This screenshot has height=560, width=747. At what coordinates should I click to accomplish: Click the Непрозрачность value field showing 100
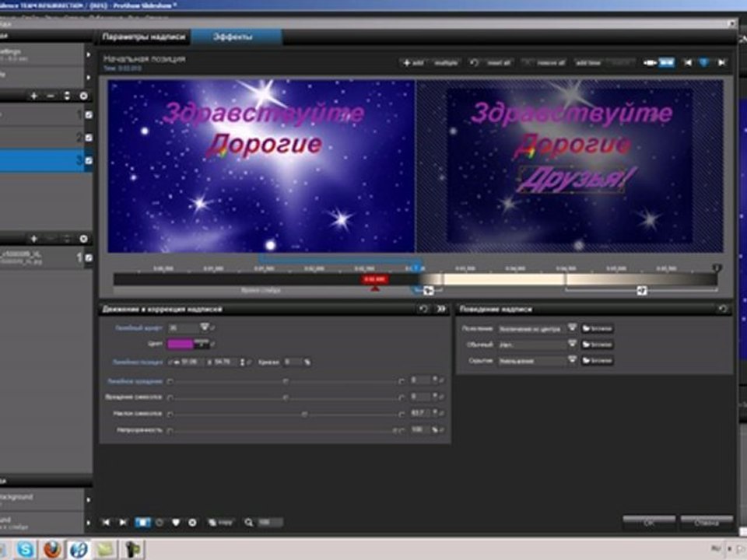click(x=419, y=429)
